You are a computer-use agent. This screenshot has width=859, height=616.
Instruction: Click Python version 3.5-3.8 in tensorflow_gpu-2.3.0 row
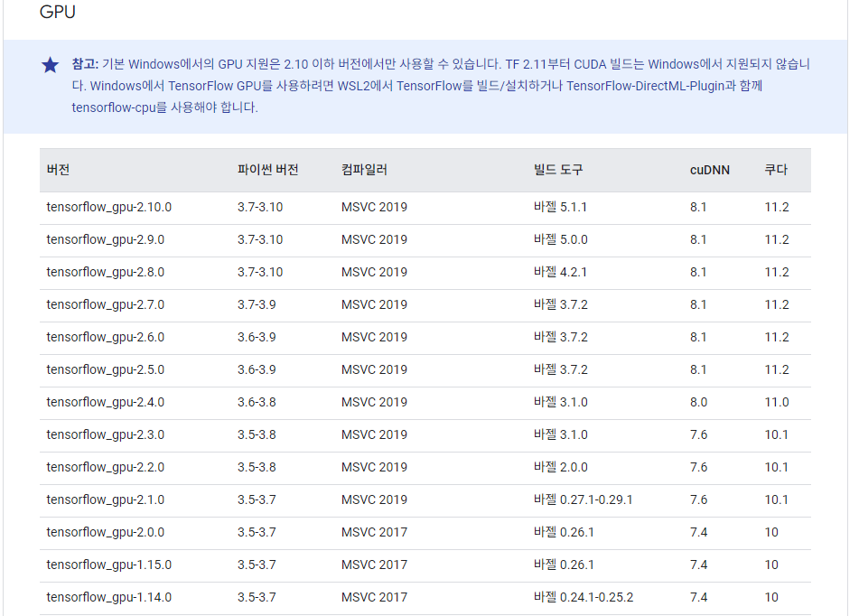point(257,434)
